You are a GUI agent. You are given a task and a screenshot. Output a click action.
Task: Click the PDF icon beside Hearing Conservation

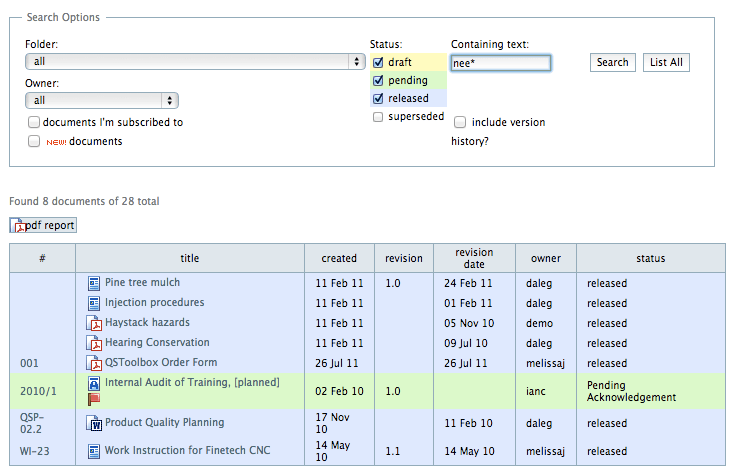click(94, 343)
